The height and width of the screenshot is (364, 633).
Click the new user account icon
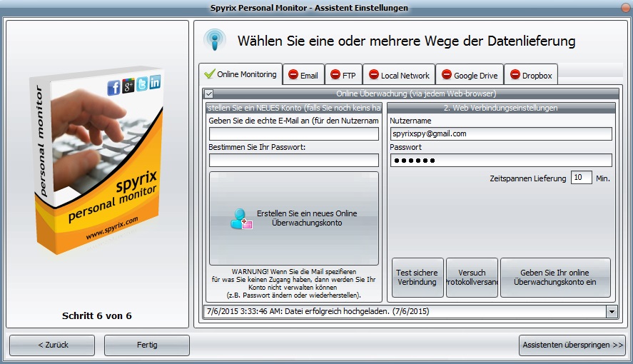tap(241, 218)
